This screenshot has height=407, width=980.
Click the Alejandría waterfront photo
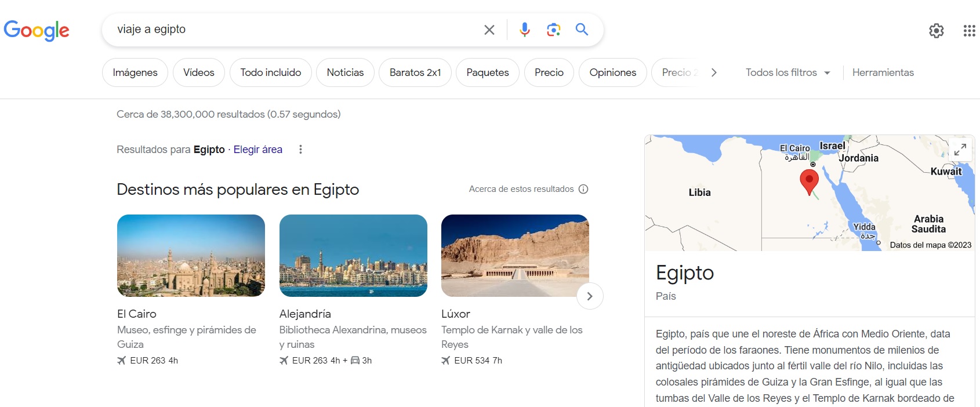(x=353, y=256)
